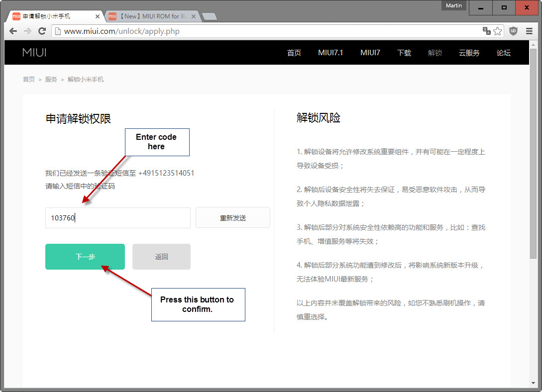Click risk item 3 about 查找手机
Image resolution: width=542 pixels, height=392 pixels.
(x=391, y=234)
